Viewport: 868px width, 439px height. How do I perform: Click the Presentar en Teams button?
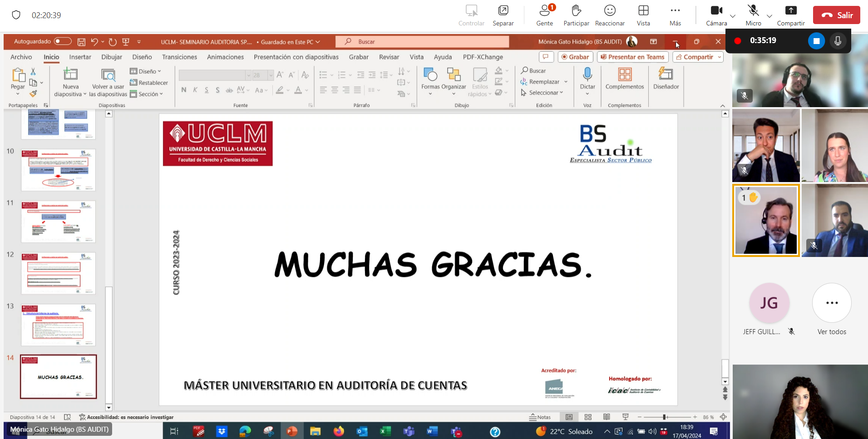tap(632, 57)
